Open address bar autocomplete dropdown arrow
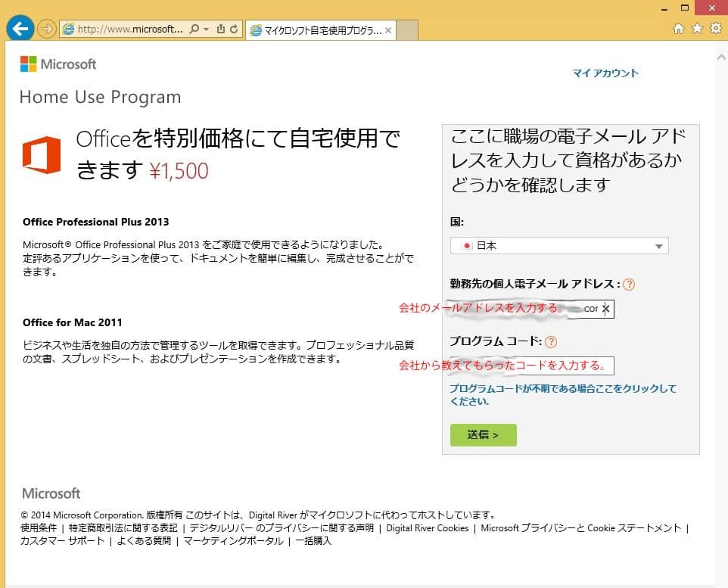Image resolution: width=728 pixels, height=588 pixels. click(207, 30)
